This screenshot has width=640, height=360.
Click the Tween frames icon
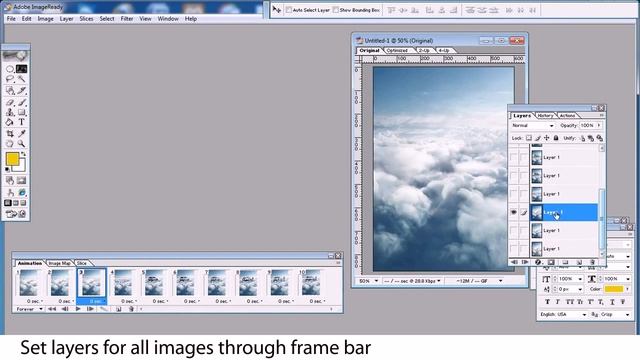(104, 309)
